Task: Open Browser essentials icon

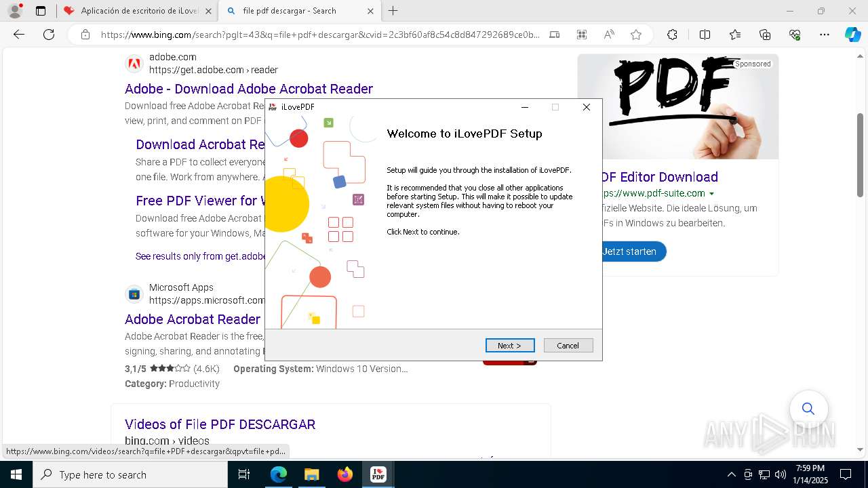Action: pos(795,35)
